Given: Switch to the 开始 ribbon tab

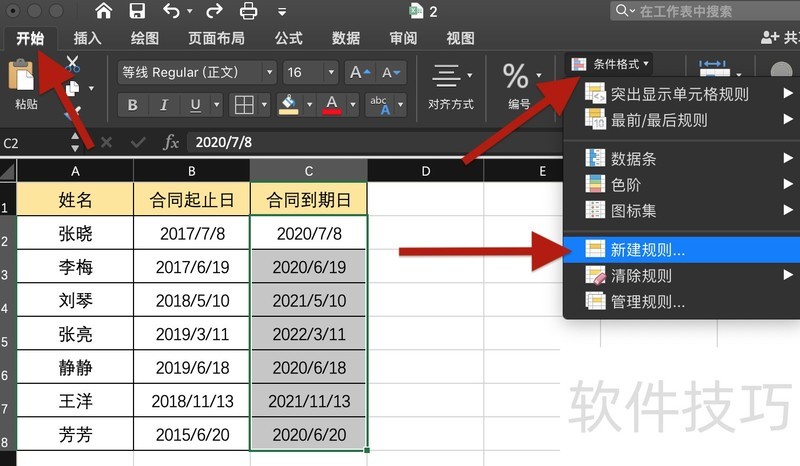Looking at the screenshot, I should tap(30, 38).
